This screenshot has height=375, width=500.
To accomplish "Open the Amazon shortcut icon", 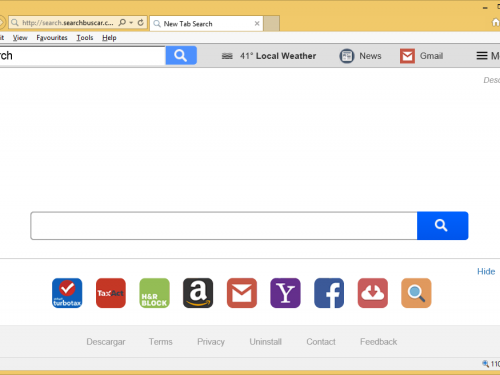I will pyautogui.click(x=198, y=293).
